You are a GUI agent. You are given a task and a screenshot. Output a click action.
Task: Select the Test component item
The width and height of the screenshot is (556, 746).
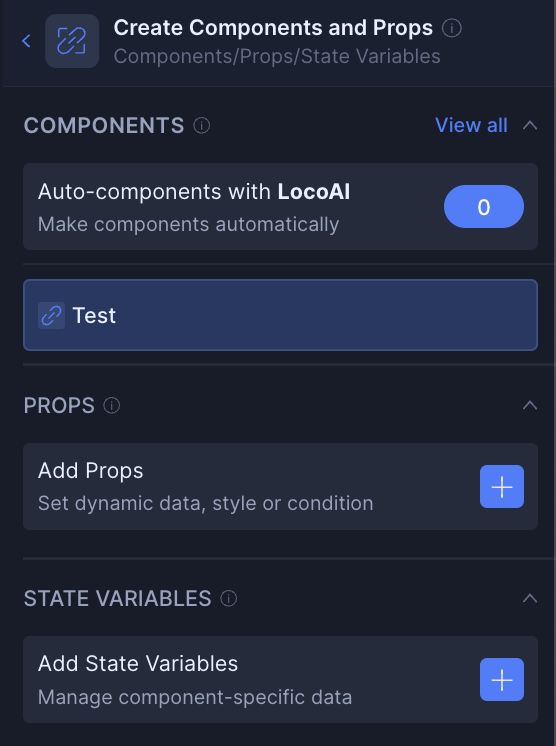[x=281, y=315]
